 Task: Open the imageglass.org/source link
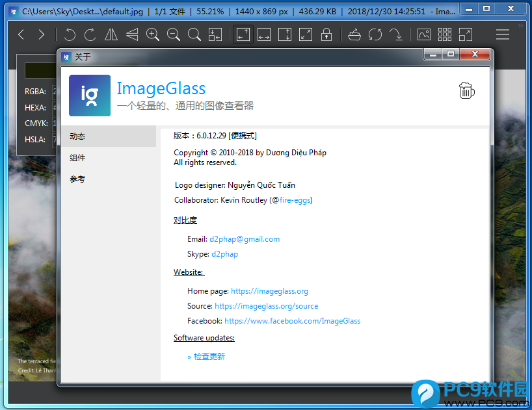pos(267,306)
